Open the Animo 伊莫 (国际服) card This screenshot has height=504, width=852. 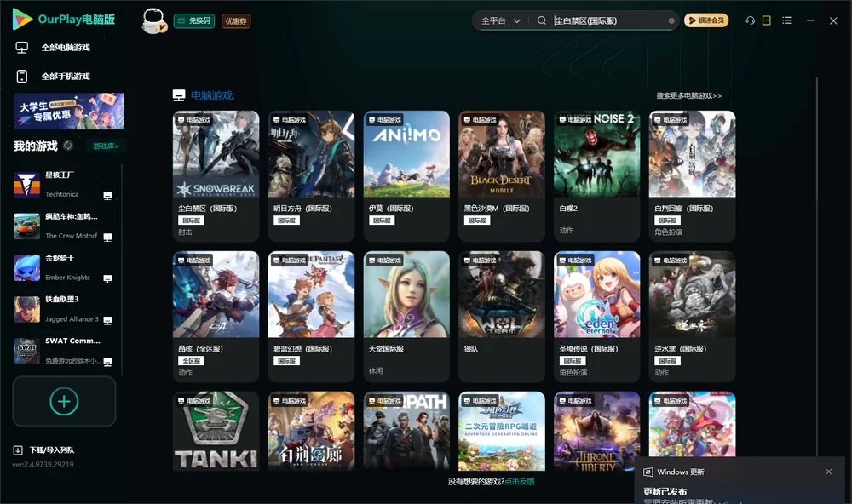406,176
